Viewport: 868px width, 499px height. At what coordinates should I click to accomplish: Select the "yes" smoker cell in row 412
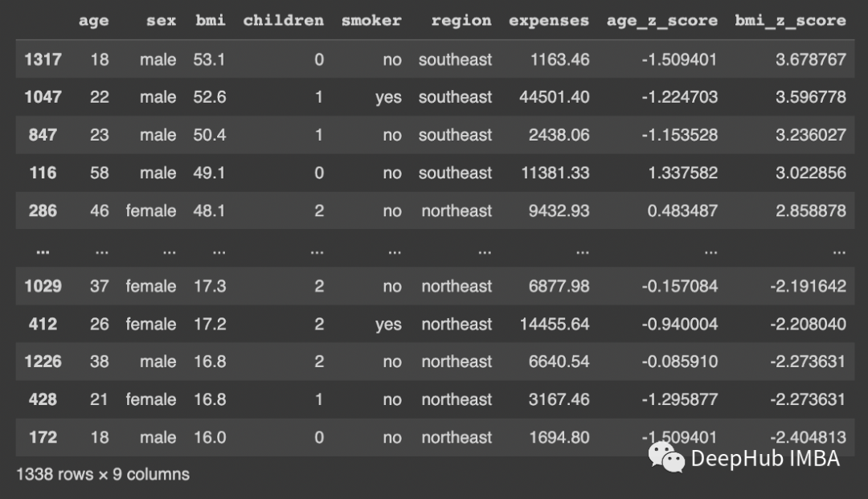[388, 324]
